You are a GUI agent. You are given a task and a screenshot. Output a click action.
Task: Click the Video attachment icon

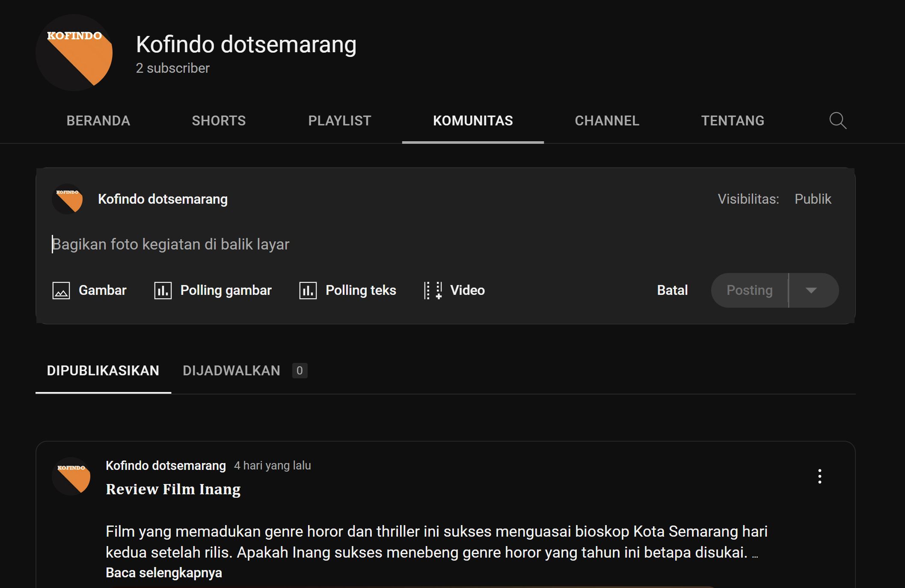[433, 291]
